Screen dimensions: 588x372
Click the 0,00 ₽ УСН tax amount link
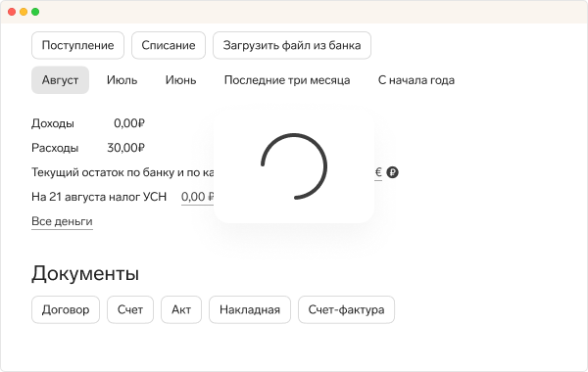coord(197,197)
